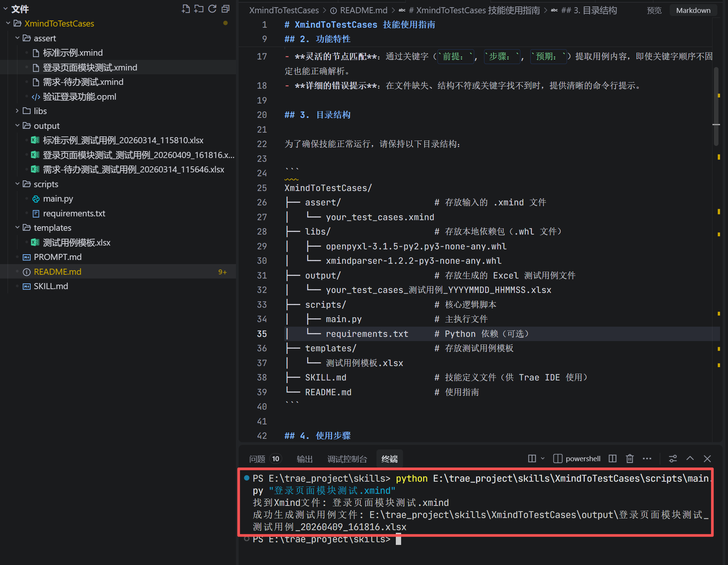
Task: Click the file icon of 需求-待办测试.xmind
Action: (36, 82)
